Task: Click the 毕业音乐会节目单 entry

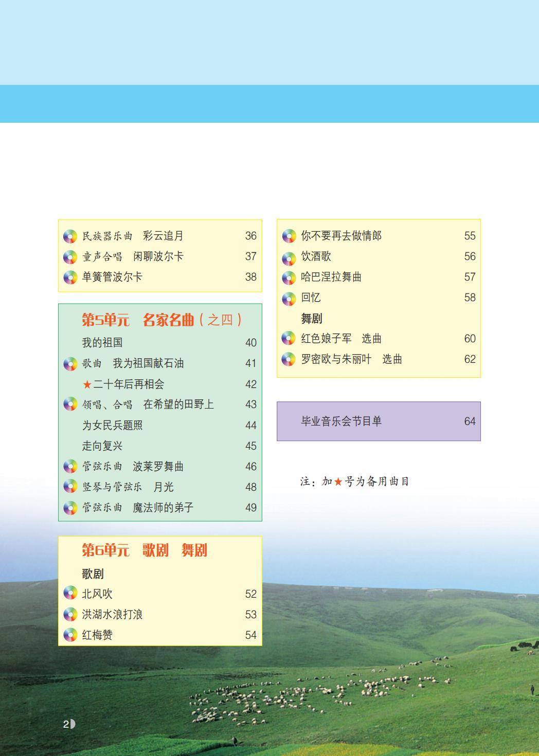Action: click(342, 421)
